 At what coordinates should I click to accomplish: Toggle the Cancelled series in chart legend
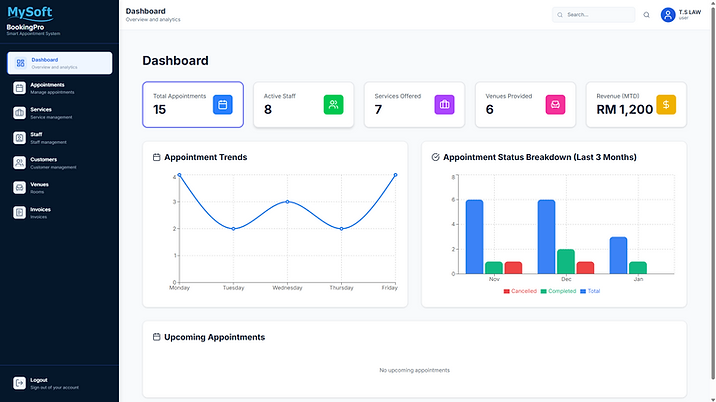click(520, 291)
